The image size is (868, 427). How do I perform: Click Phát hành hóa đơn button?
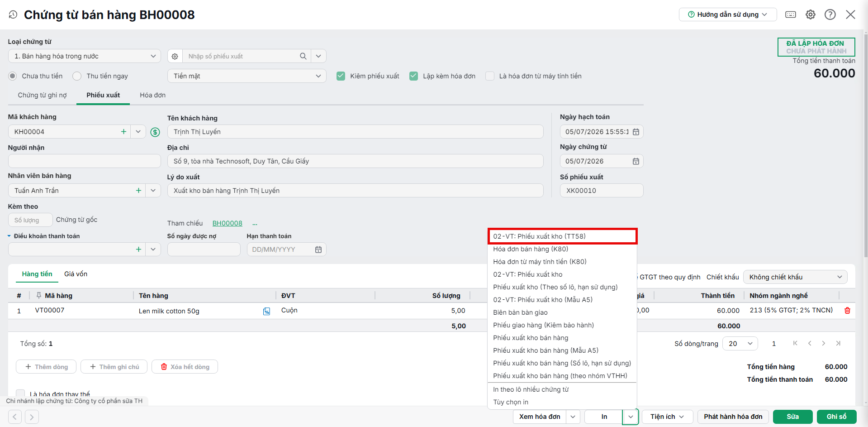tap(733, 417)
